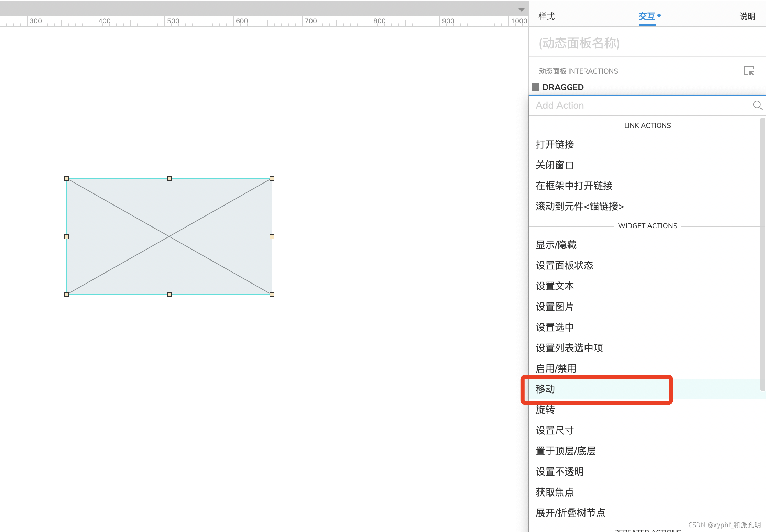Switch to the 样式 tab
Viewport: 766px width, 532px height.
pos(546,16)
